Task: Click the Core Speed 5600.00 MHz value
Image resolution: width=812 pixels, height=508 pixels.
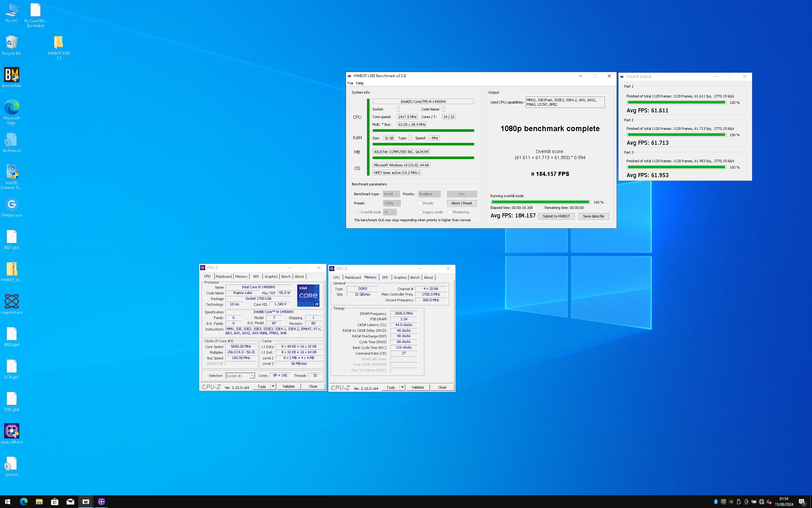Action: point(241,346)
